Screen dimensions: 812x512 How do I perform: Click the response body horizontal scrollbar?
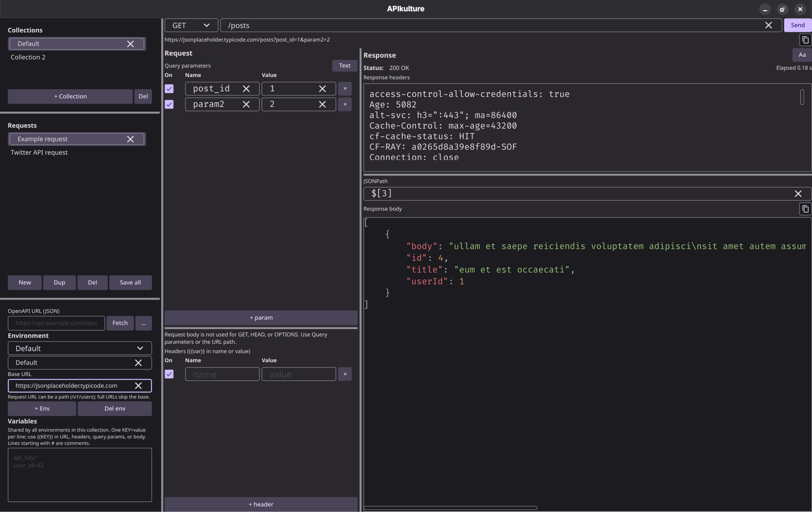point(450,508)
